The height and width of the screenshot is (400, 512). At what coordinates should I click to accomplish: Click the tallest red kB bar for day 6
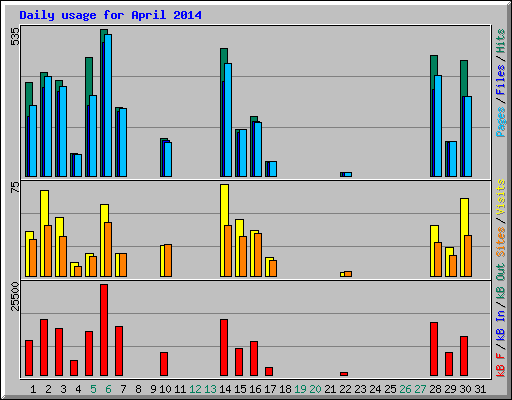(104, 330)
